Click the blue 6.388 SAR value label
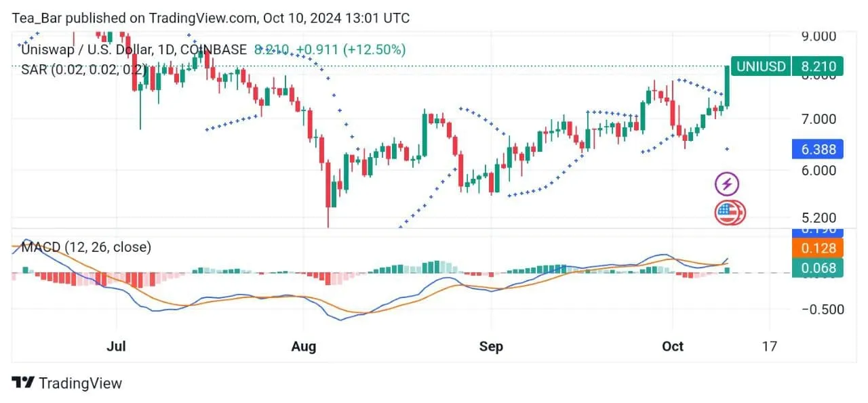 point(818,150)
